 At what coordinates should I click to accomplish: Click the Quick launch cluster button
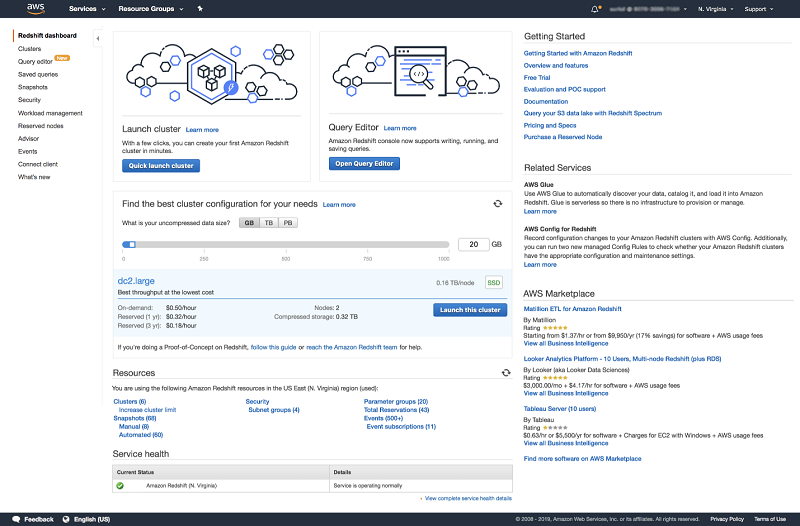(x=161, y=166)
